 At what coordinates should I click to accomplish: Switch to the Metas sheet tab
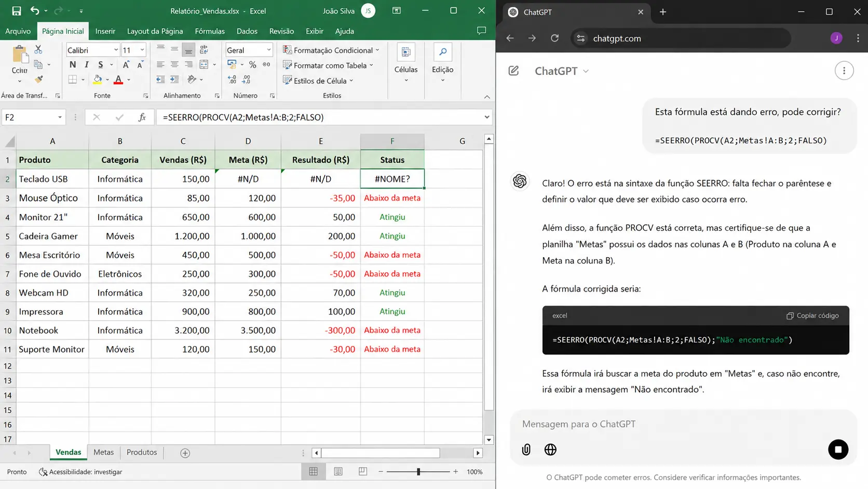point(103,452)
